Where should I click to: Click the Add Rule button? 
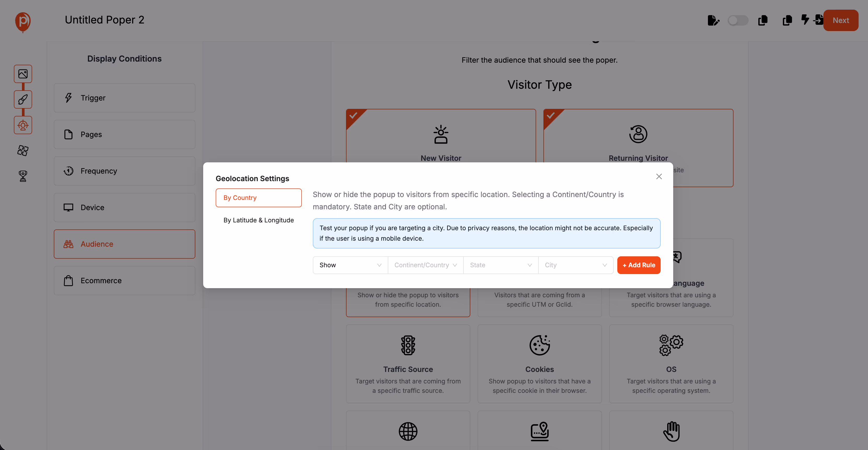point(638,265)
